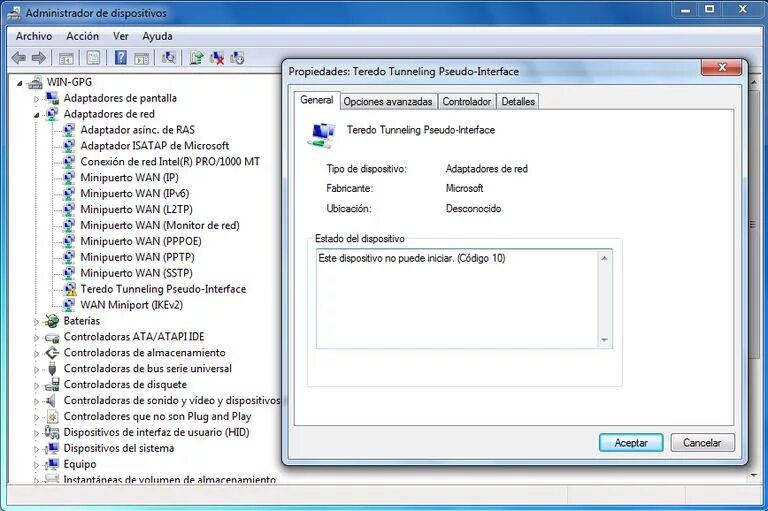This screenshot has width=768, height=511.
Task: Switch to the Controlador tab
Action: 466,101
